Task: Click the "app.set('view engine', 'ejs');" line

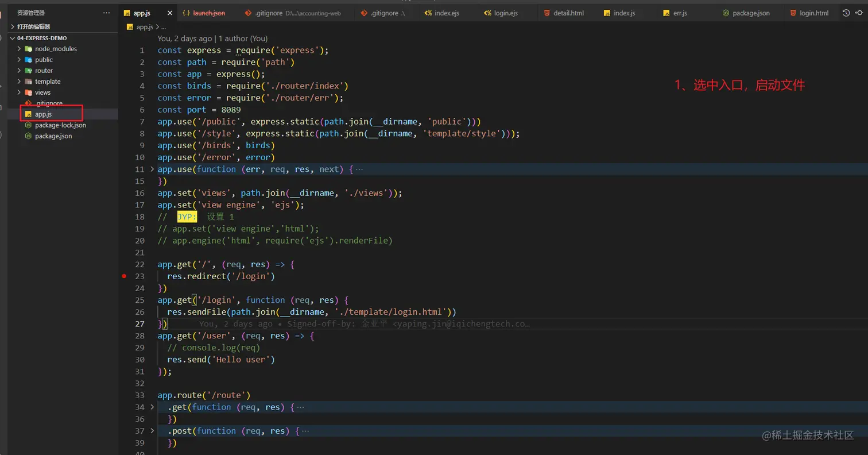Action: click(231, 205)
